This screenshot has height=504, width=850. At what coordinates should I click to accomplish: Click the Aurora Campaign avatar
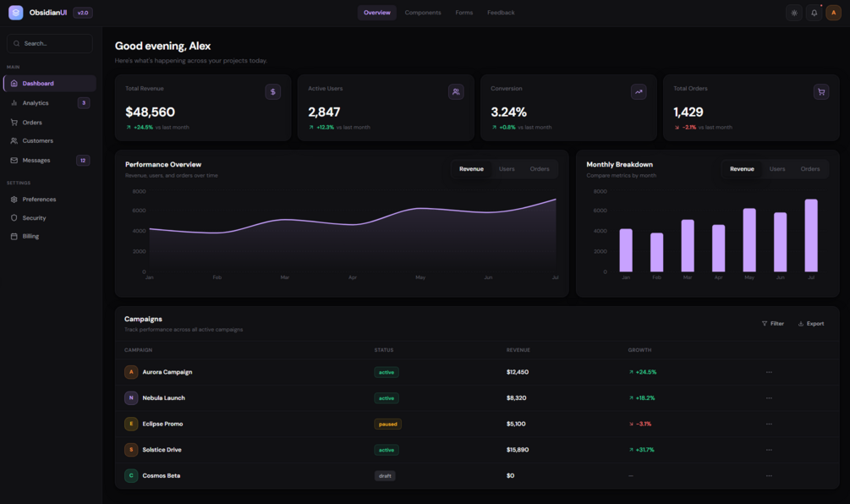click(131, 372)
